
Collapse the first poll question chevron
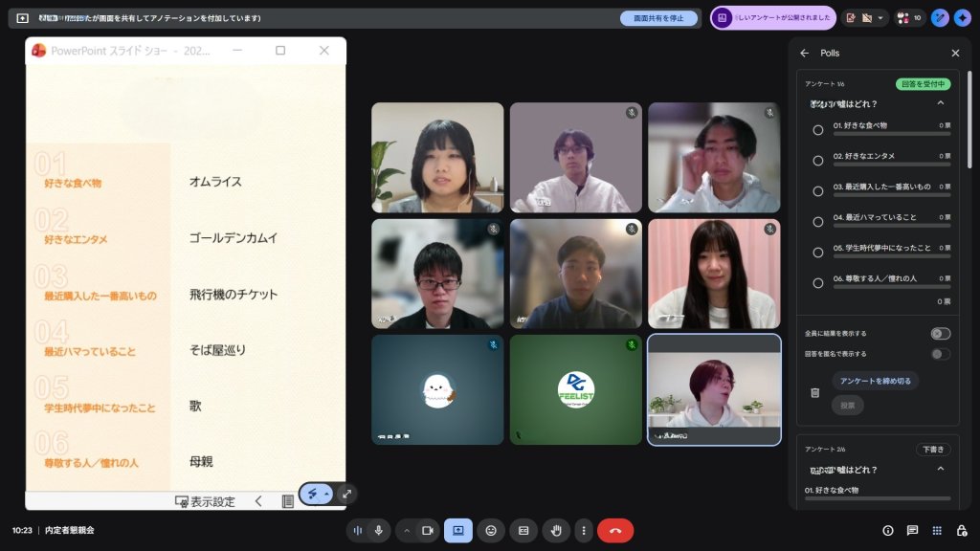pos(940,103)
